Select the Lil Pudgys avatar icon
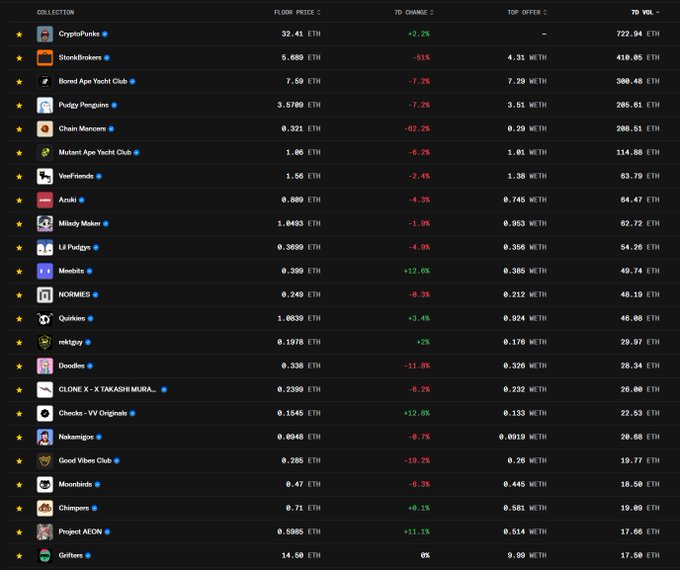The height and width of the screenshot is (570, 680). click(45, 247)
